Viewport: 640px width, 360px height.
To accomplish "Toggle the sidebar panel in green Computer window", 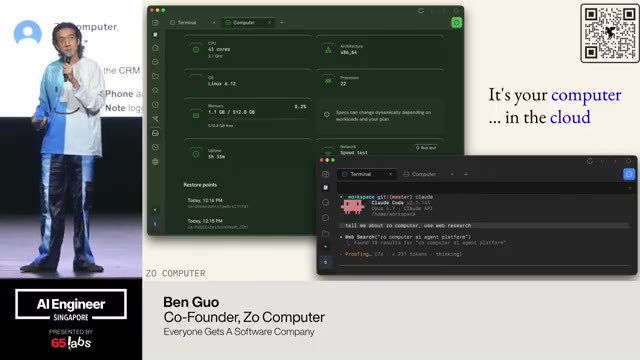I will click(x=155, y=22).
